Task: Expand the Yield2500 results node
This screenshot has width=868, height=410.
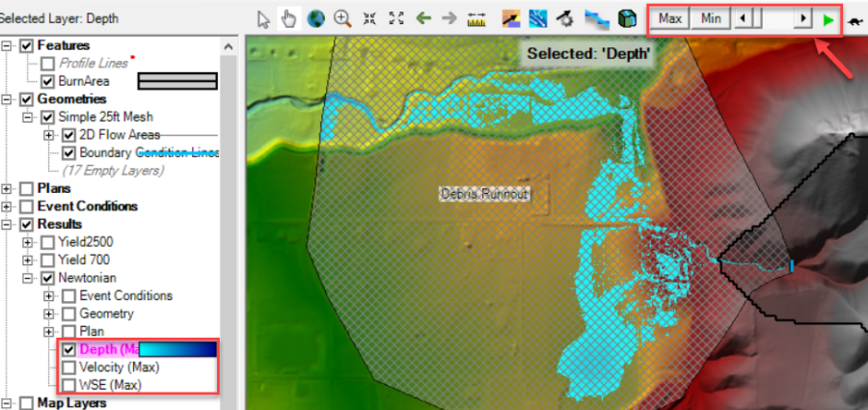Action: pos(28,242)
